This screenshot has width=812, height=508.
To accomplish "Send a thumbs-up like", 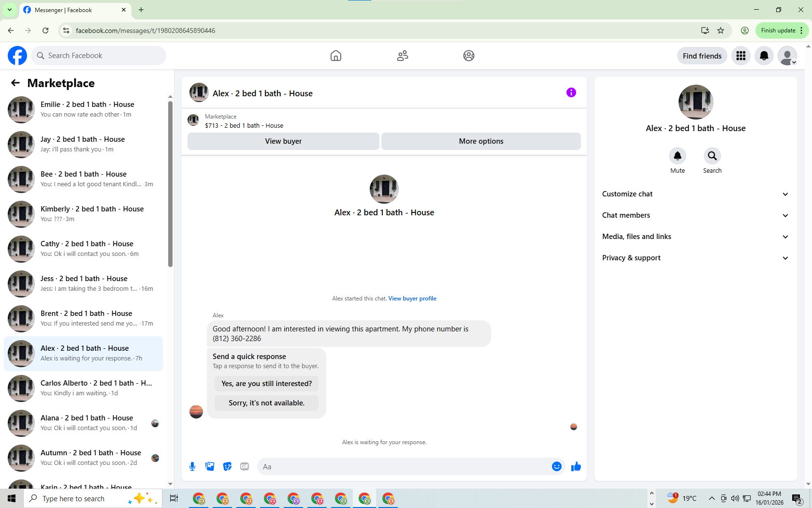I will coord(576,466).
